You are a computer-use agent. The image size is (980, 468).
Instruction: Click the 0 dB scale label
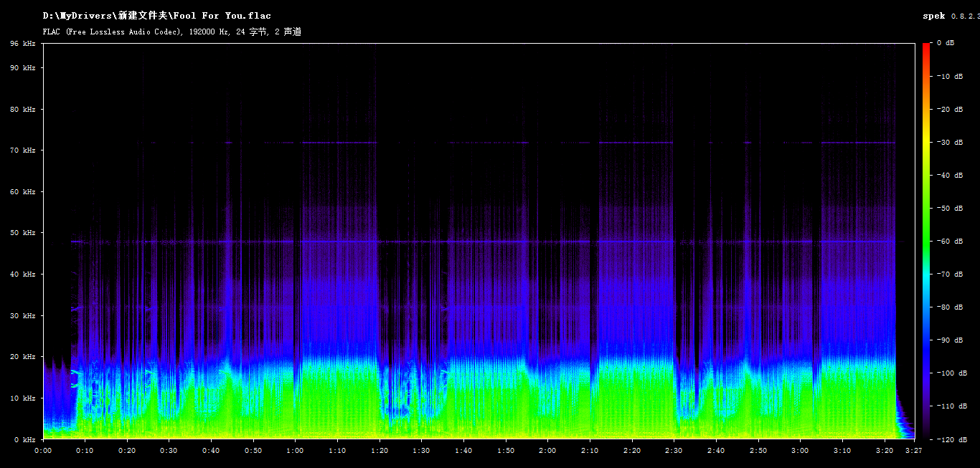tap(946, 44)
